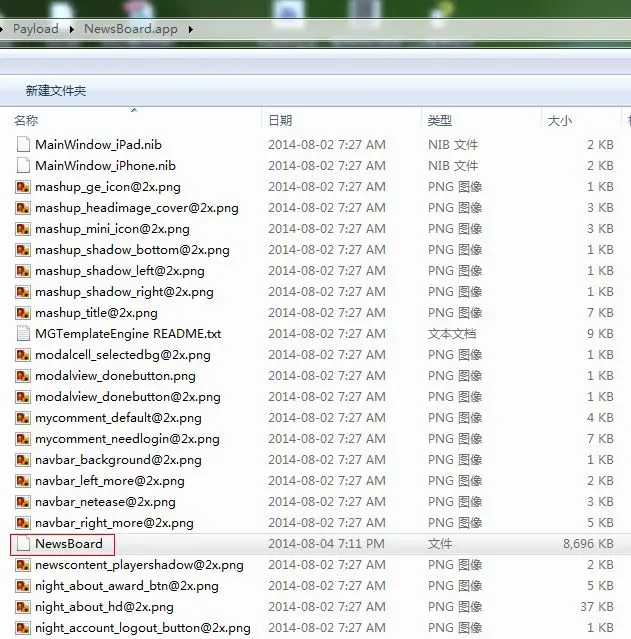
Task: Click the night_account_logout_button@2x.png image icon
Action: [x=23, y=628]
